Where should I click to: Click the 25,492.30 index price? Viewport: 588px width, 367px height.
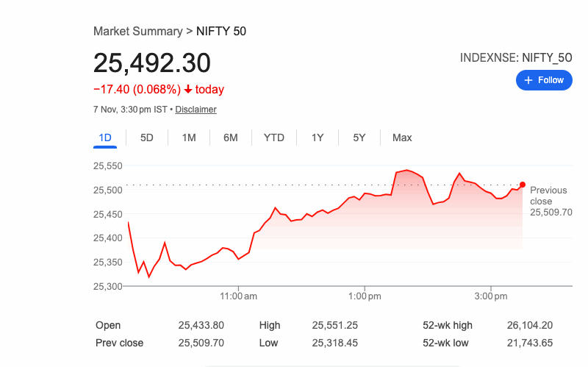click(x=152, y=63)
